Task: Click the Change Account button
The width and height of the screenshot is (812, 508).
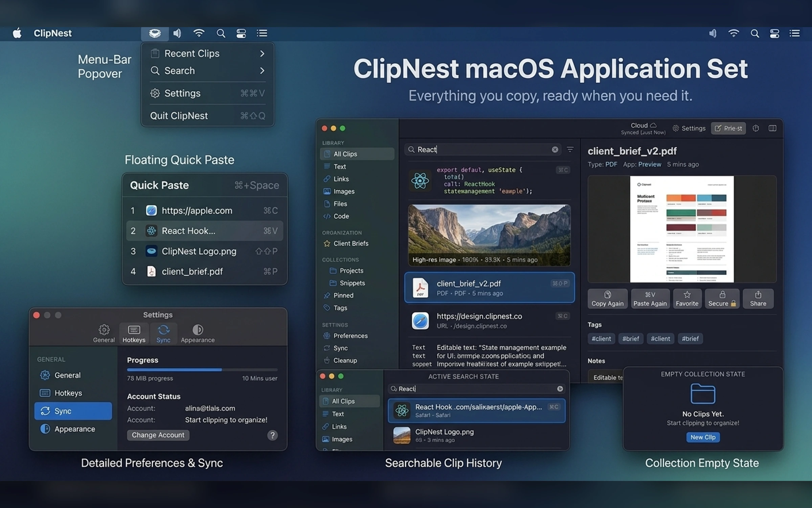Action: pos(158,435)
